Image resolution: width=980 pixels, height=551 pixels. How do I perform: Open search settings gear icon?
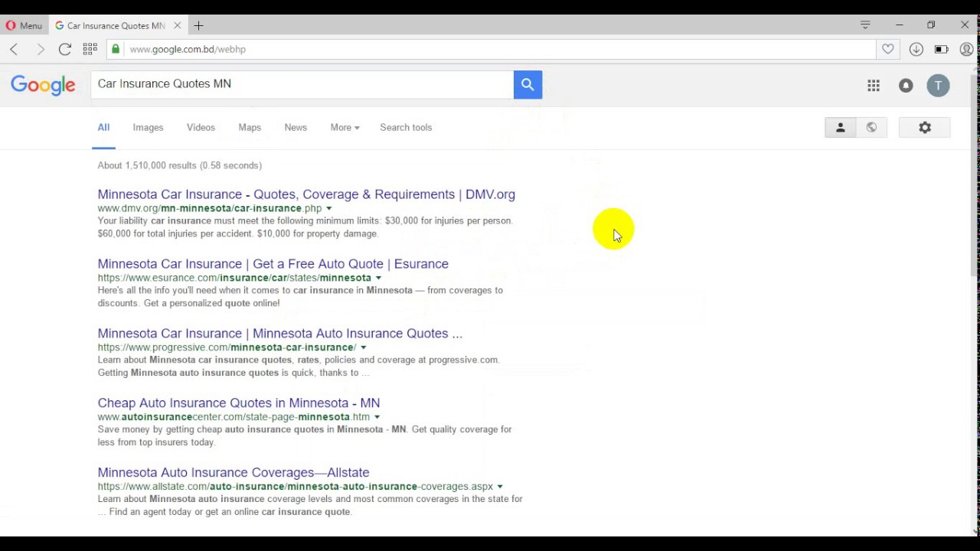click(925, 128)
